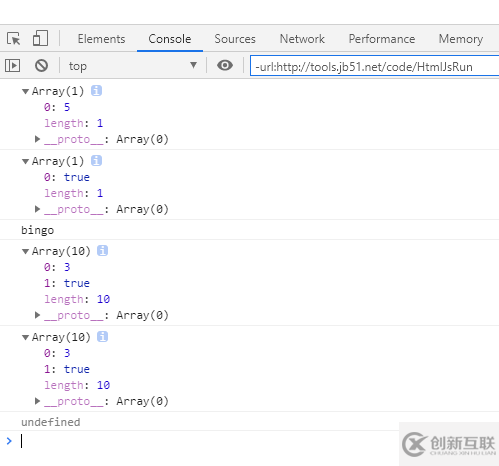Switch to the Elements tab
Viewport: 499px width, 466px height.
click(101, 39)
